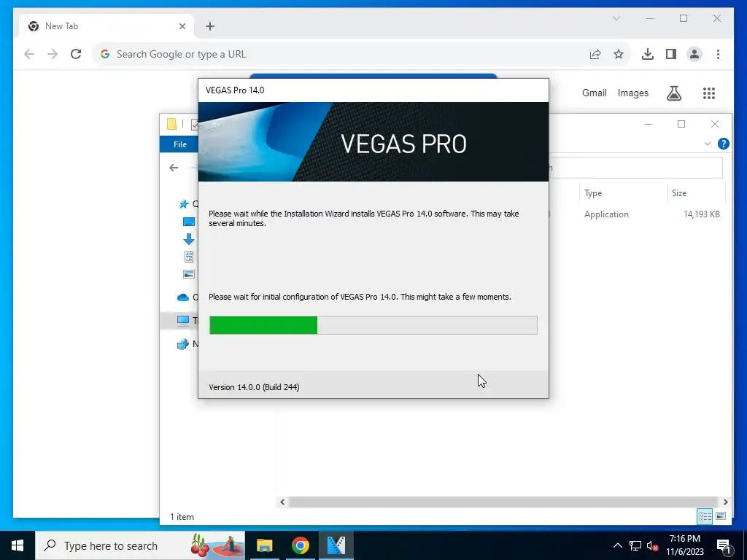Select OneDrive cloud in Explorer sidebar
747x560 pixels.
[x=183, y=297]
